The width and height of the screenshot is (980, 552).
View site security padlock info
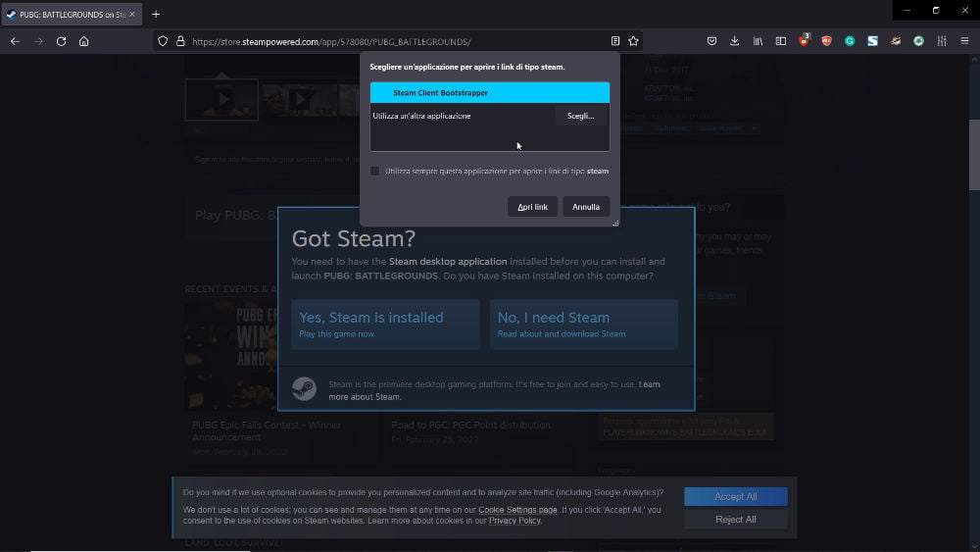pos(180,41)
